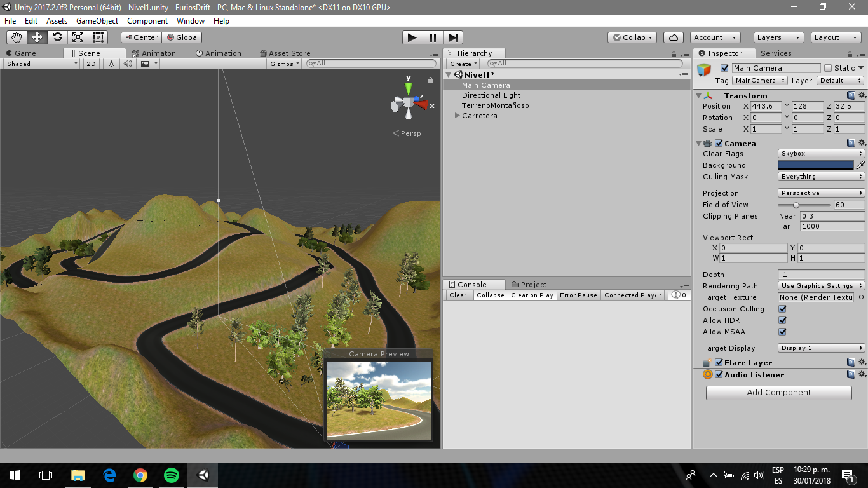Open the Cloud services icon button
The width and height of the screenshot is (868, 488).
tap(674, 37)
